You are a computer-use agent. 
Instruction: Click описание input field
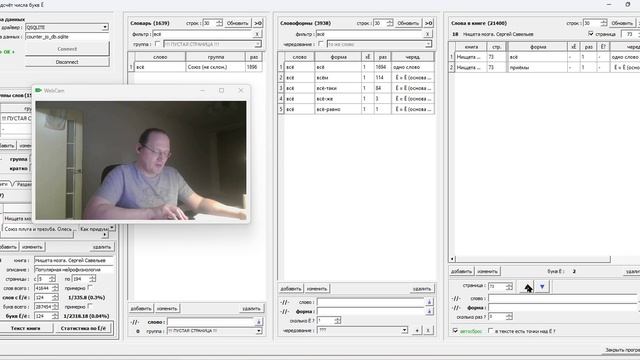click(74, 270)
